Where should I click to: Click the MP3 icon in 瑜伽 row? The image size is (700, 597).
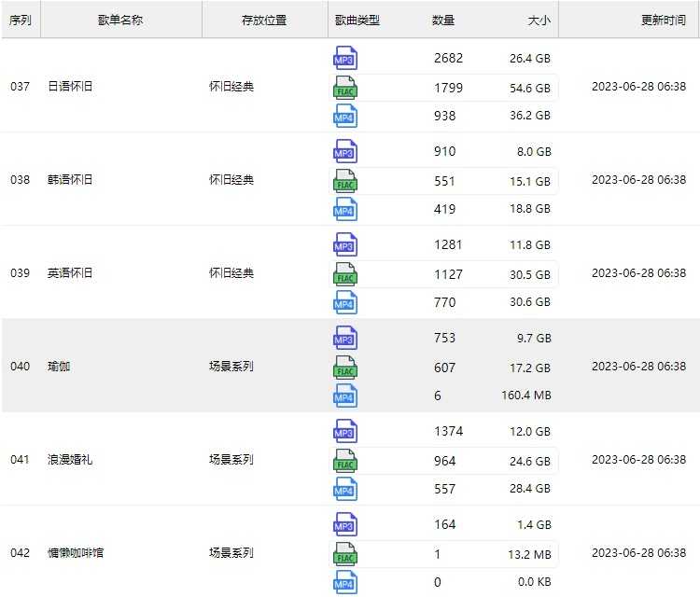coord(345,338)
